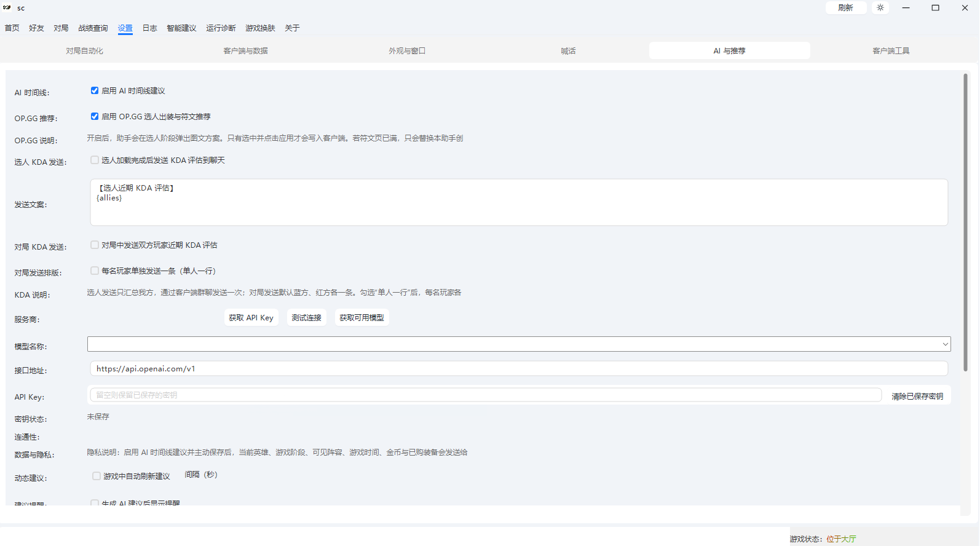The height and width of the screenshot is (546, 980).
Task: Click the 未保存 key status text
Action: click(x=98, y=417)
